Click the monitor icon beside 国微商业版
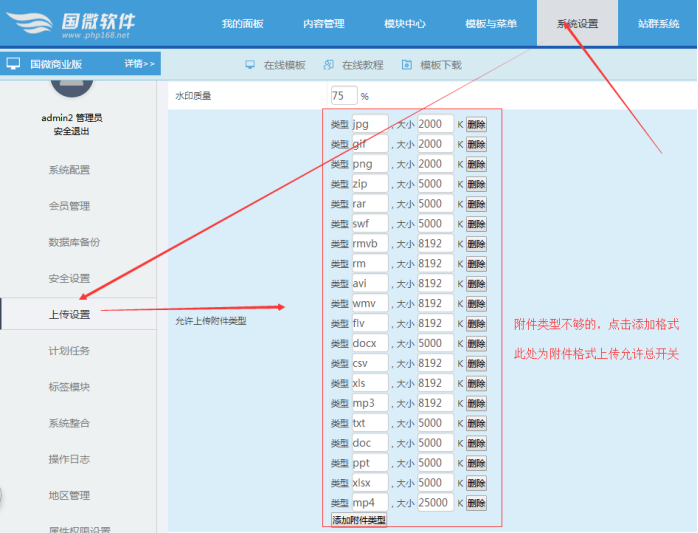The height and width of the screenshot is (533, 698). 14,63
